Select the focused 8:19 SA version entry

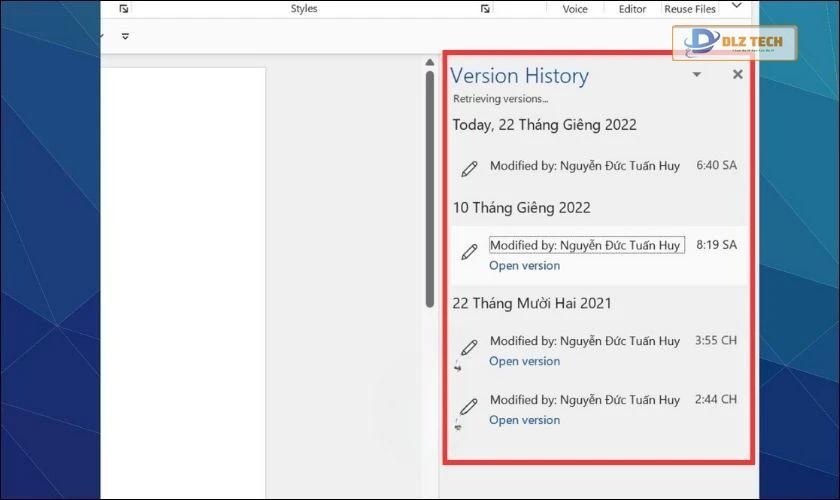click(x=585, y=245)
